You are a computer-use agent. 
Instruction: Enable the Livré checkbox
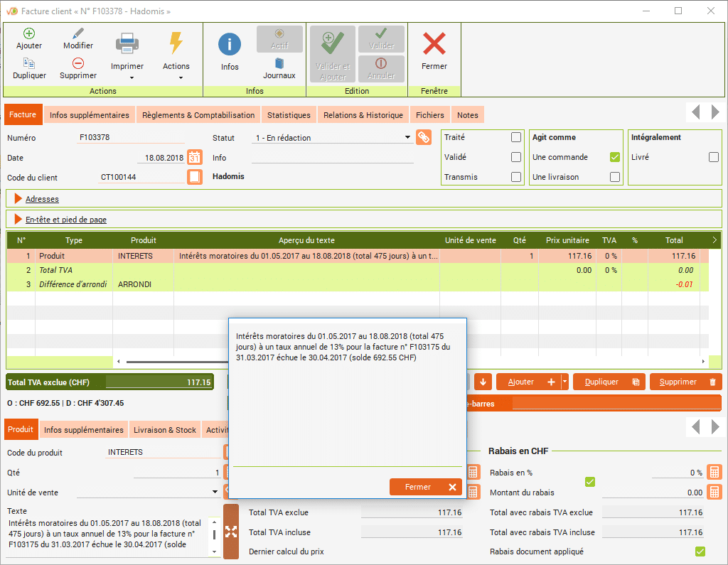tap(714, 157)
